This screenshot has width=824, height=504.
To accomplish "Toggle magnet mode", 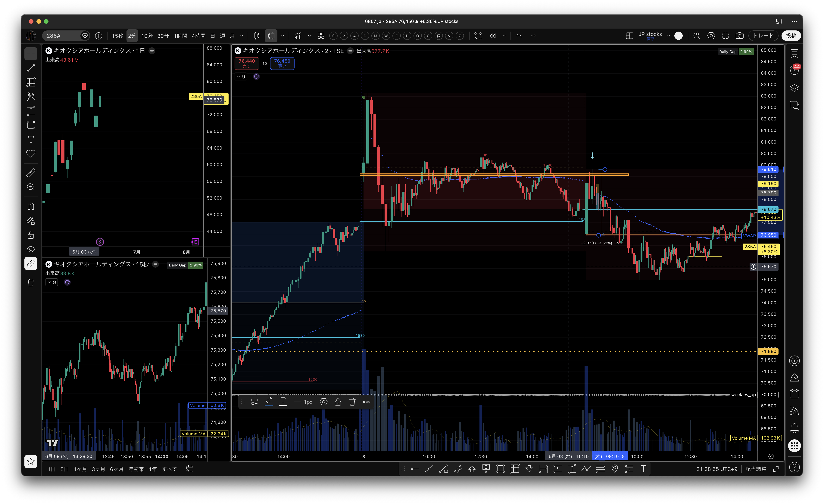I will 31,206.
